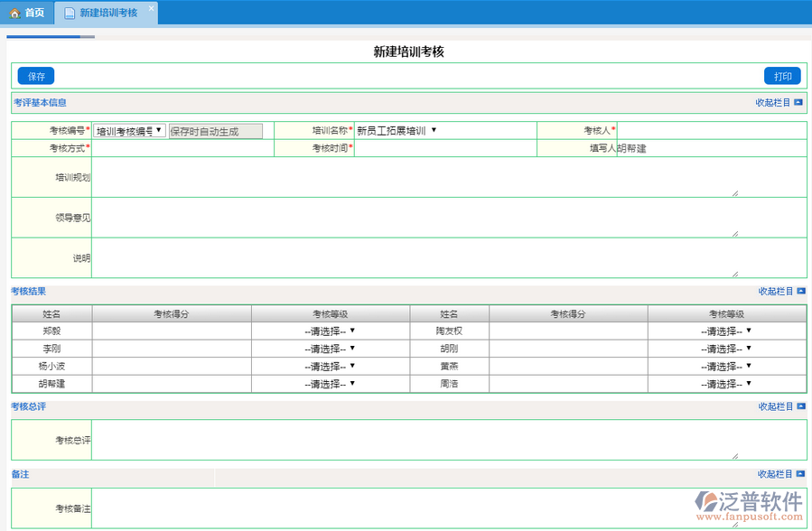
Task: Click the 领导意见 textarea resize handle
Action: point(734,233)
